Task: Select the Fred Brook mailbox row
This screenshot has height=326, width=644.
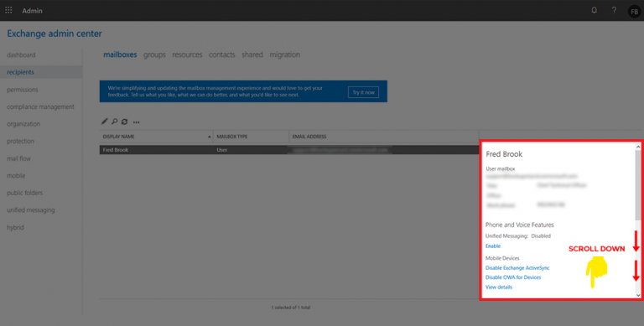Action: [289, 150]
